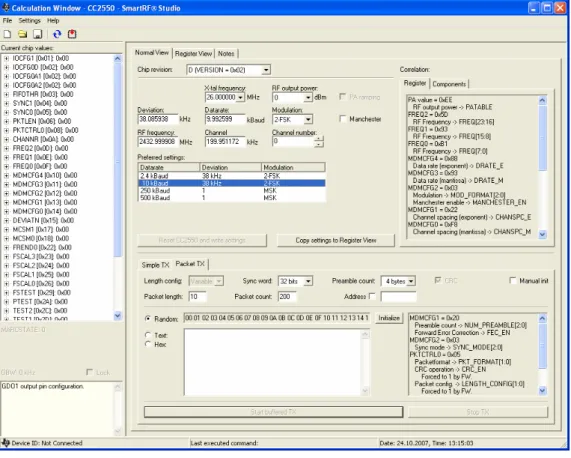Image resolution: width=571 pixels, height=458 pixels.
Task: Click the Channel spacing kHz field
Action: point(225,142)
